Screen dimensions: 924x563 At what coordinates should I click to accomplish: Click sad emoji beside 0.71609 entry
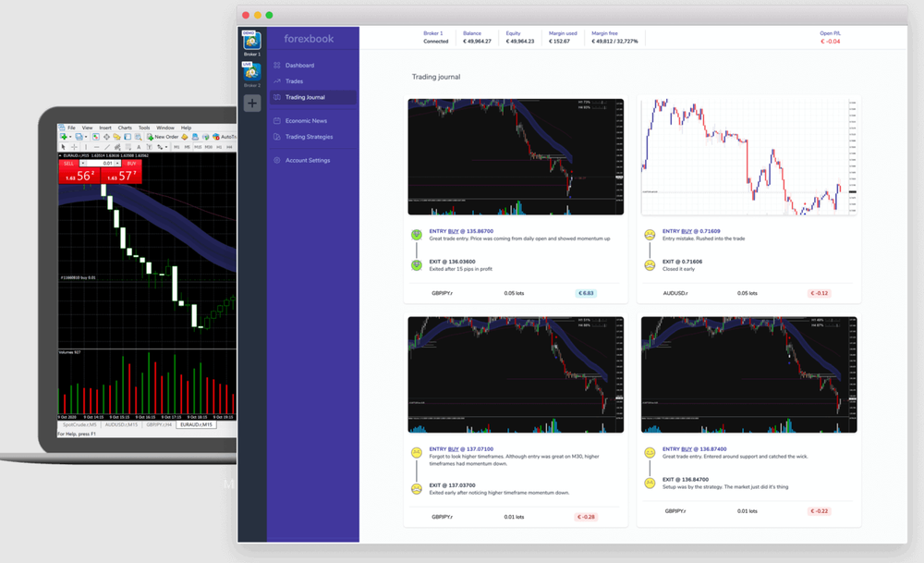coord(650,235)
